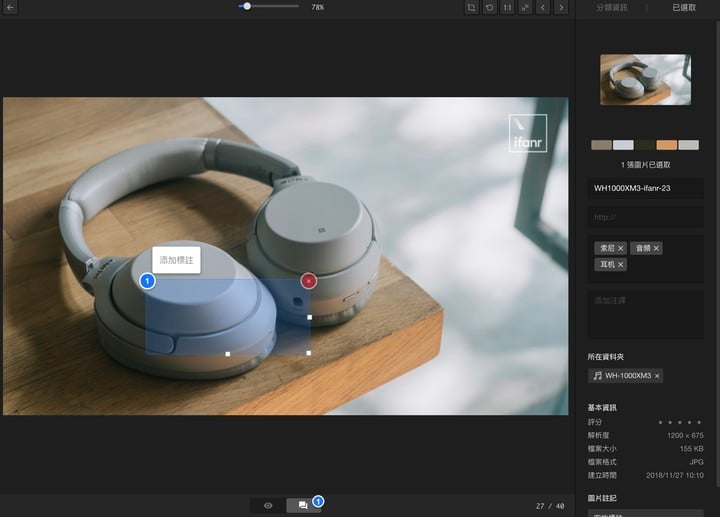This screenshot has width=720, height=517.
Task: Click the headphone preview thumbnail
Action: click(645, 79)
